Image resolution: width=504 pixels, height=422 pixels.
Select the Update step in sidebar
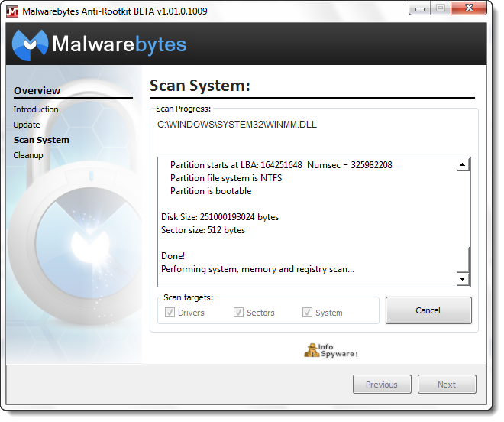[27, 126]
